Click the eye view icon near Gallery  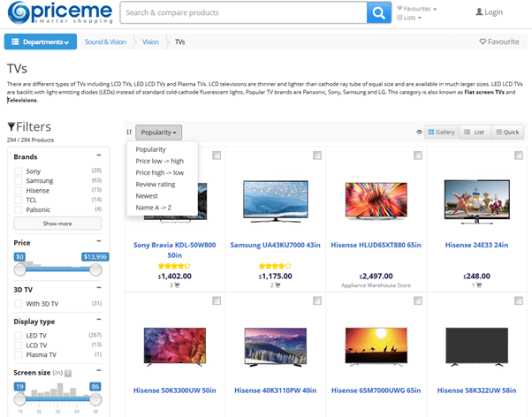click(420, 132)
